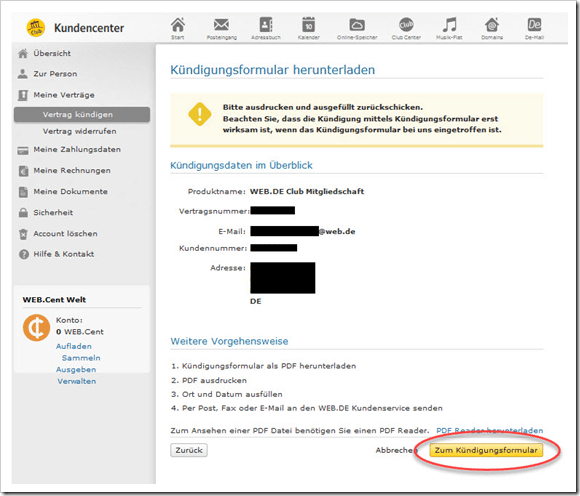Image resolution: width=580 pixels, height=496 pixels.
Task: Open Meine Verträge in the sidebar
Action: point(64,95)
